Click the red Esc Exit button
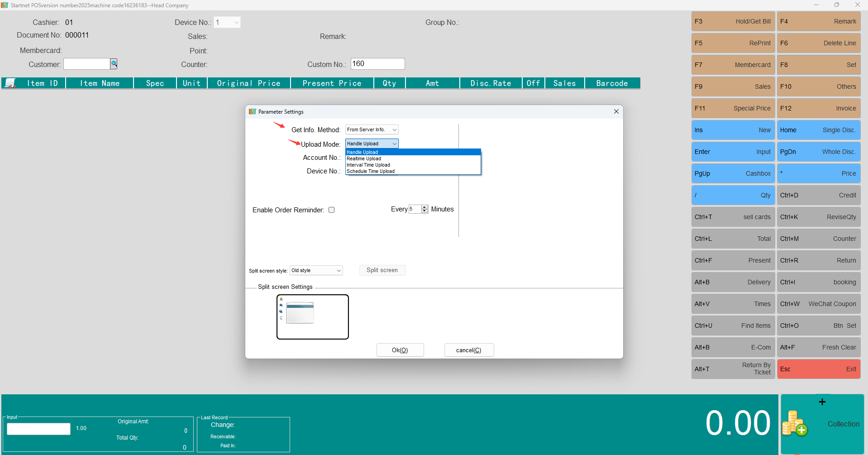Screen dimensions: 868x455 pyautogui.click(x=818, y=369)
